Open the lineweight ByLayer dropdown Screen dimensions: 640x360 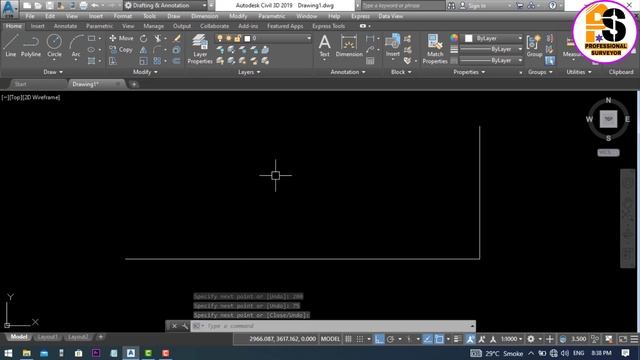(x=491, y=49)
